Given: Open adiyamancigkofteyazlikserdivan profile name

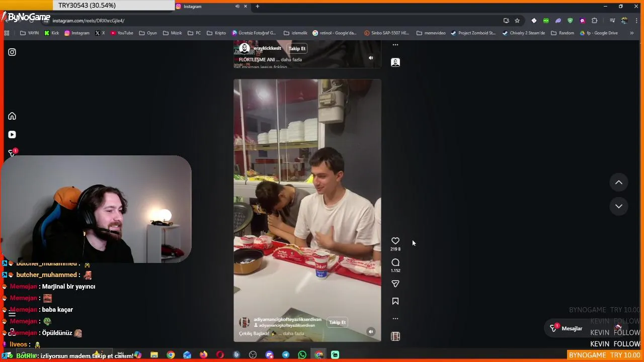Looking at the screenshot, I should pos(287,319).
